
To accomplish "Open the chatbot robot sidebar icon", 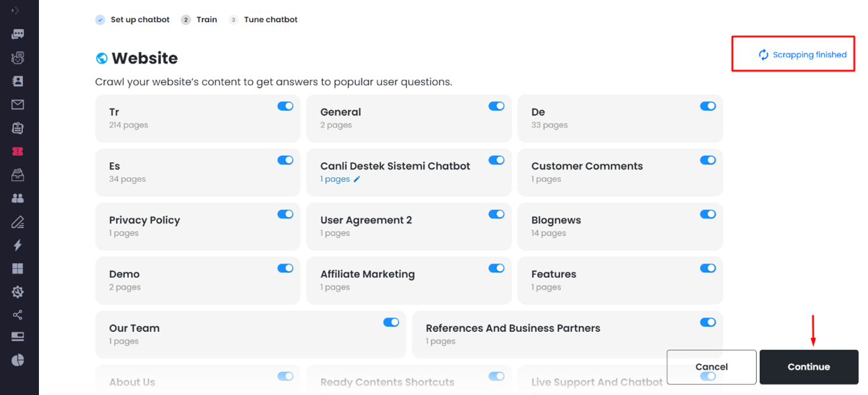I will pyautogui.click(x=18, y=58).
